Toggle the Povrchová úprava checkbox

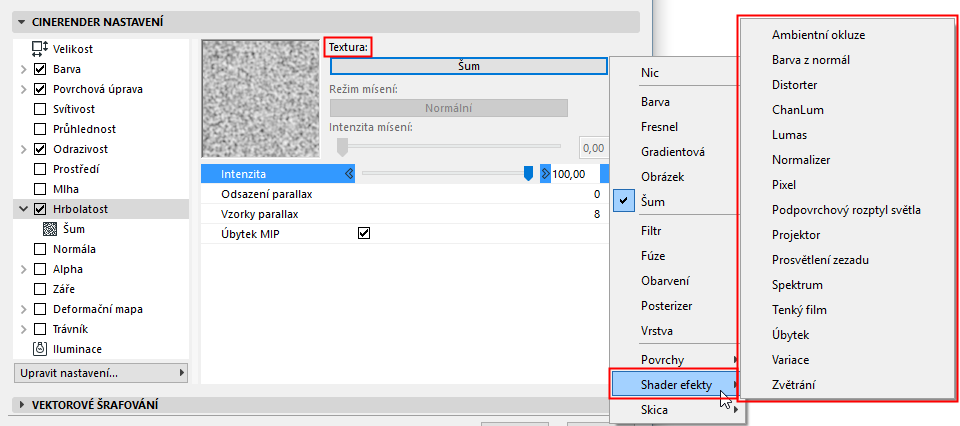[40, 89]
